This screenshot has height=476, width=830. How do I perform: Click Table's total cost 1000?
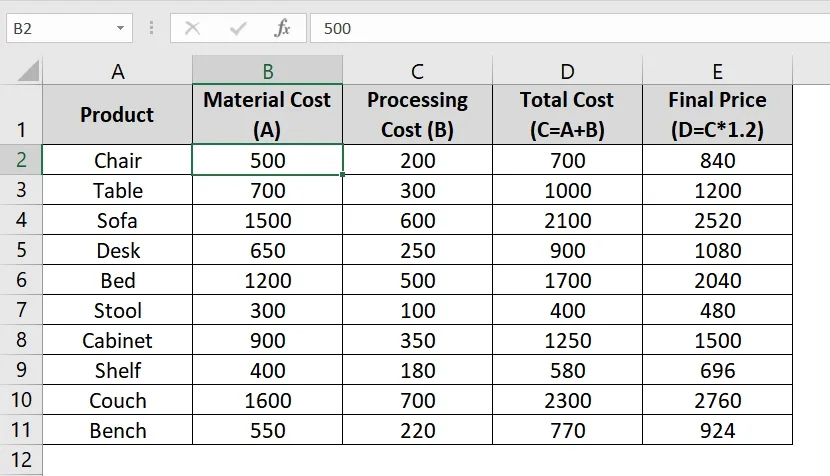click(567, 190)
